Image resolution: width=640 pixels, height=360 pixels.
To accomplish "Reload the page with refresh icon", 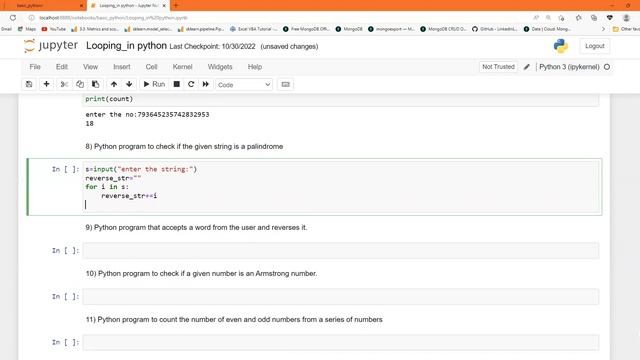I will coord(13,18).
